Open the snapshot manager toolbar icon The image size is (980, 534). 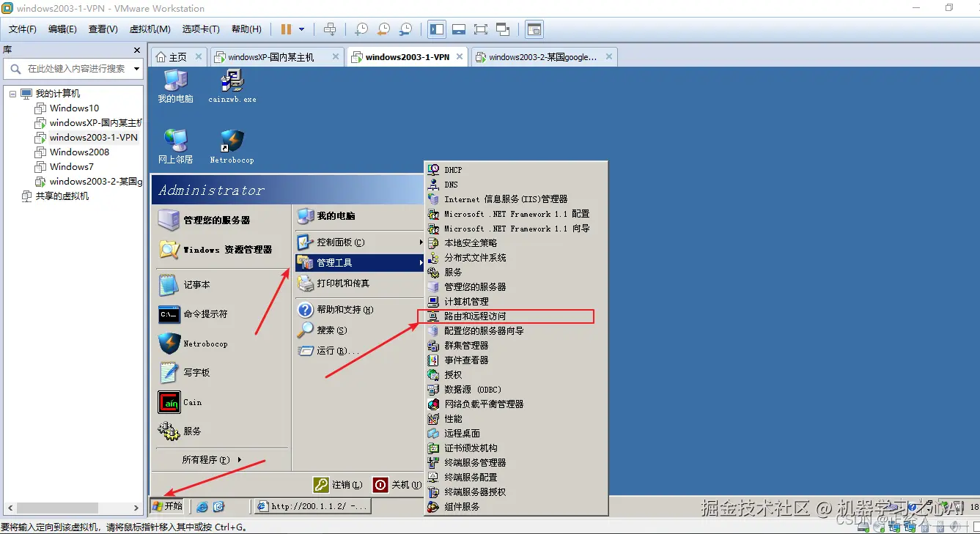tap(405, 29)
